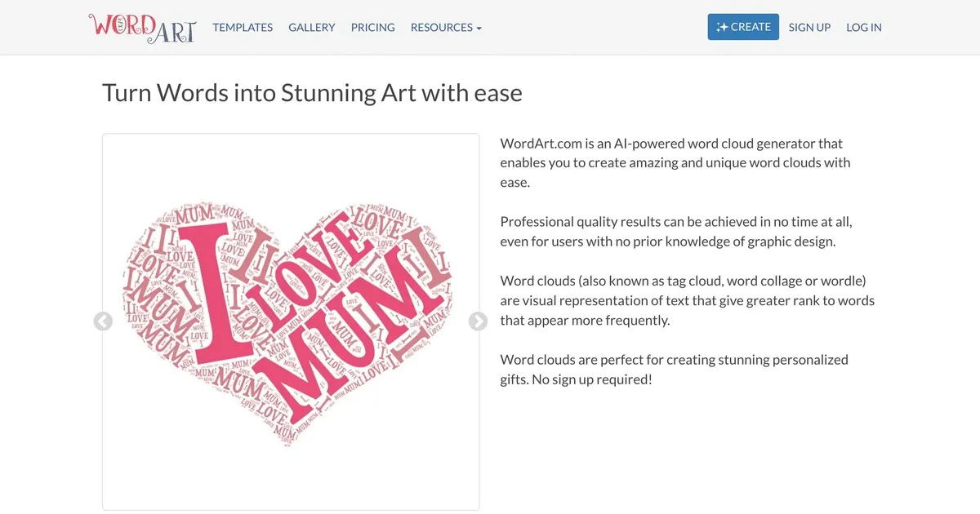
Task: Open the TEMPLATES page
Action: click(243, 27)
